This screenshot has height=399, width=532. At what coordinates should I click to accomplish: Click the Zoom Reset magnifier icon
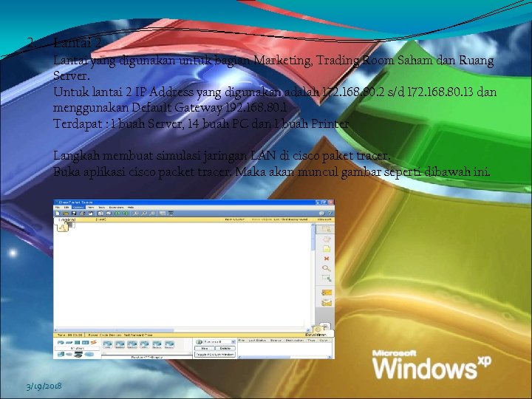[145, 214]
